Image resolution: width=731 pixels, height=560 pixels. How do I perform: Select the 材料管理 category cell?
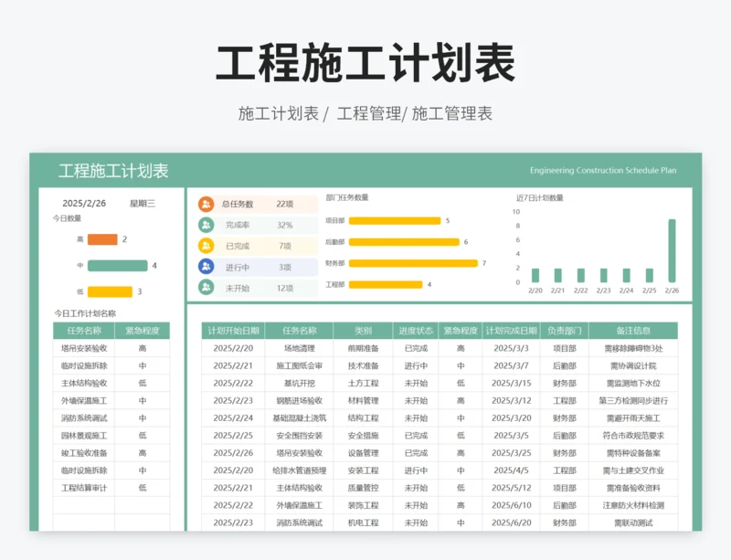pos(363,400)
